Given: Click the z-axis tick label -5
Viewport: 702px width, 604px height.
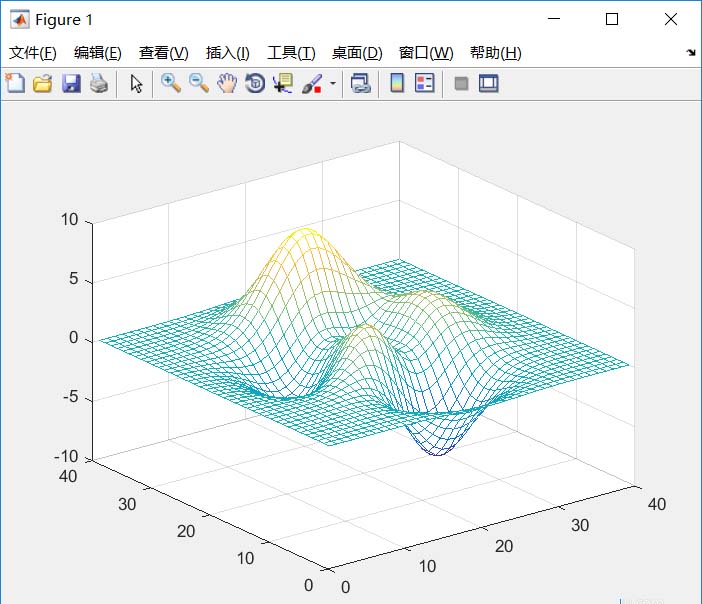Looking at the screenshot, I should pyautogui.click(x=71, y=397).
